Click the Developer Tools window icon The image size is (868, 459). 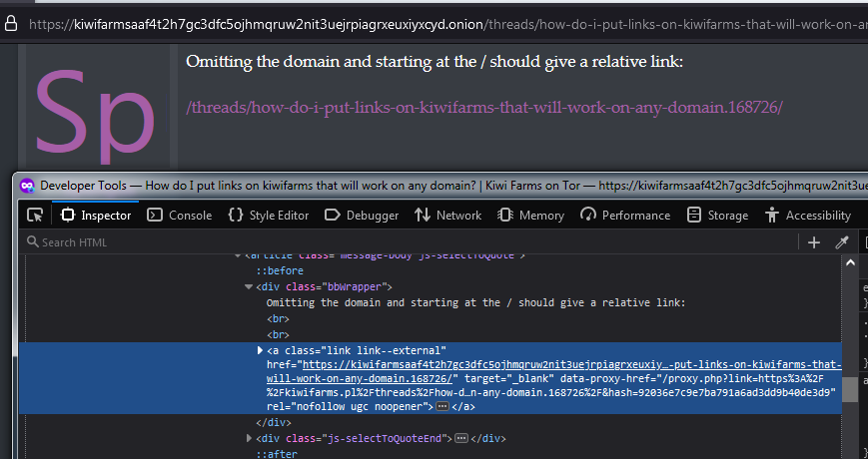27,186
